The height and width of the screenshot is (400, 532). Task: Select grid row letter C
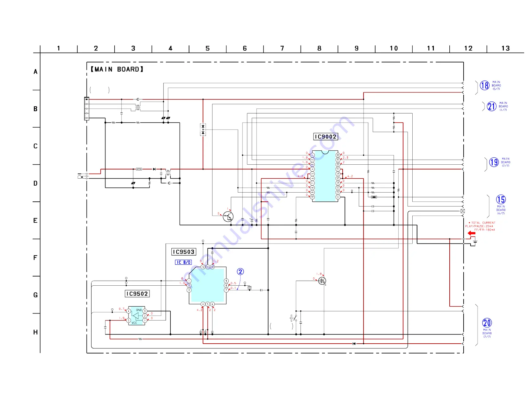(x=35, y=146)
